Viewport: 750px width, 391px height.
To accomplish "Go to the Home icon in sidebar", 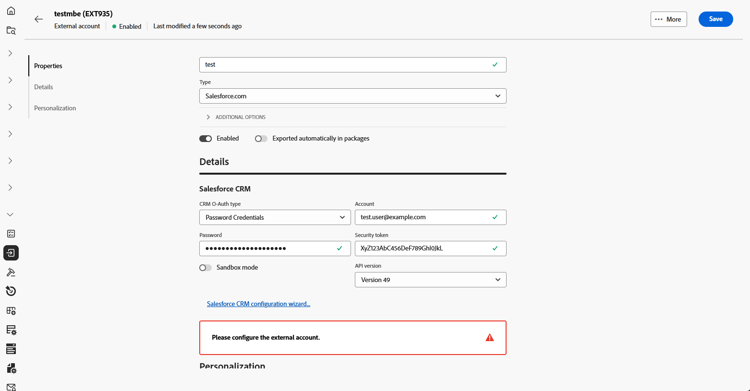I will [11, 11].
